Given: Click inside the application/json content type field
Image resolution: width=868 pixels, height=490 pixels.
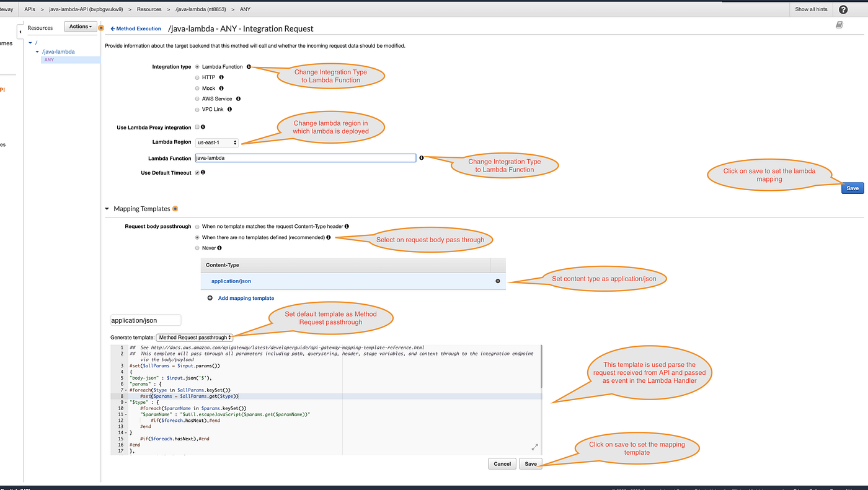Looking at the screenshot, I should (145, 320).
